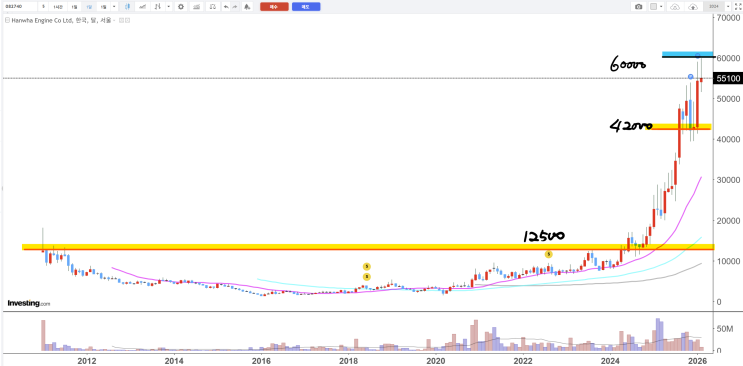Take a chart snapshot with camera icon
743x366 pixels.
pyautogui.click(x=639, y=7)
